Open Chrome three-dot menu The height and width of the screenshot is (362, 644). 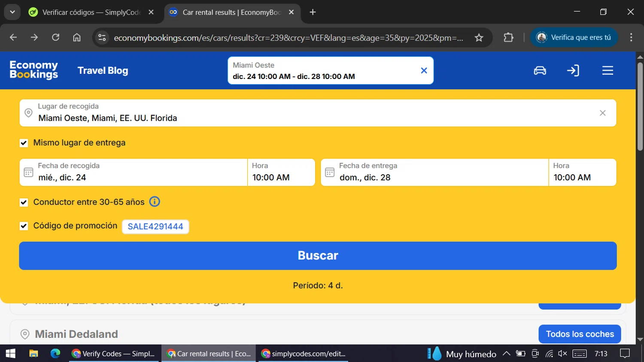pos(631,37)
